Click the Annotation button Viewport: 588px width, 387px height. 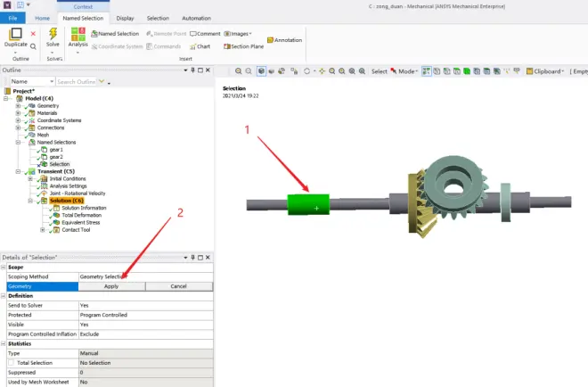[284, 40]
